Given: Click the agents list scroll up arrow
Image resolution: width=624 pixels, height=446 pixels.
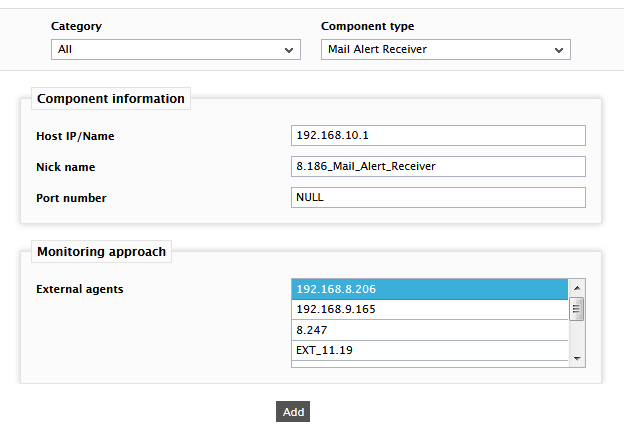Looking at the screenshot, I should [x=577, y=288].
